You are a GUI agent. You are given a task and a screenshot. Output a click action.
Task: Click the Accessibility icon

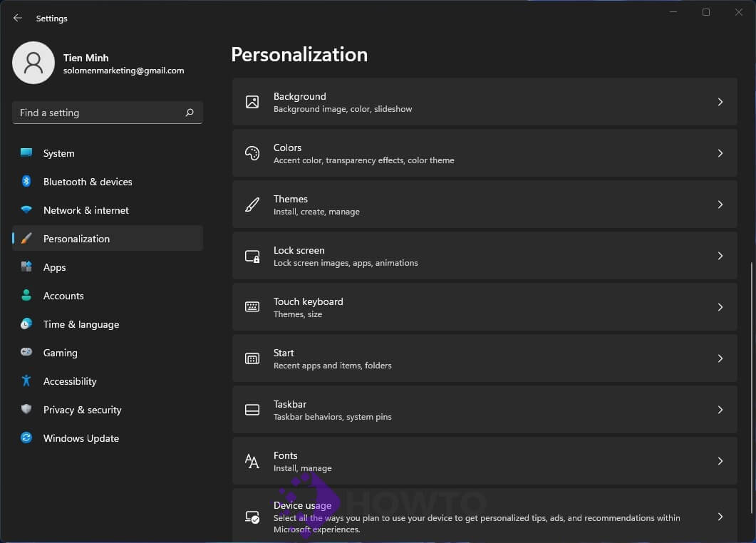coord(27,381)
